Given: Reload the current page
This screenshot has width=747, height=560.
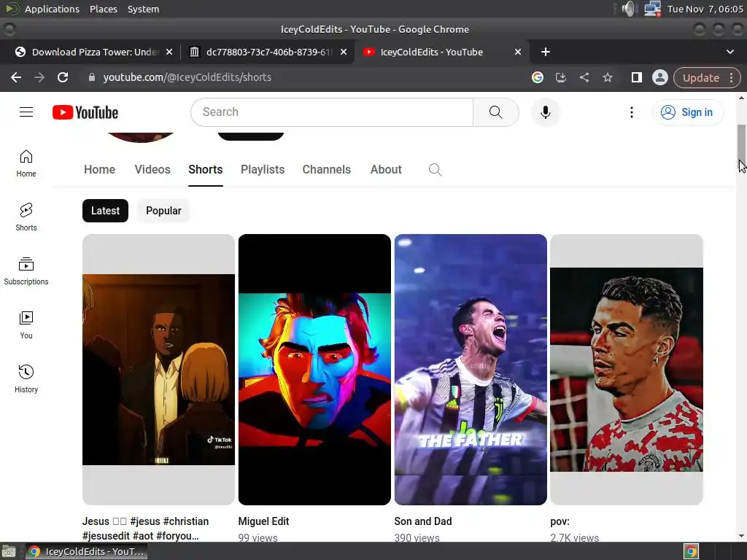Looking at the screenshot, I should (63, 77).
